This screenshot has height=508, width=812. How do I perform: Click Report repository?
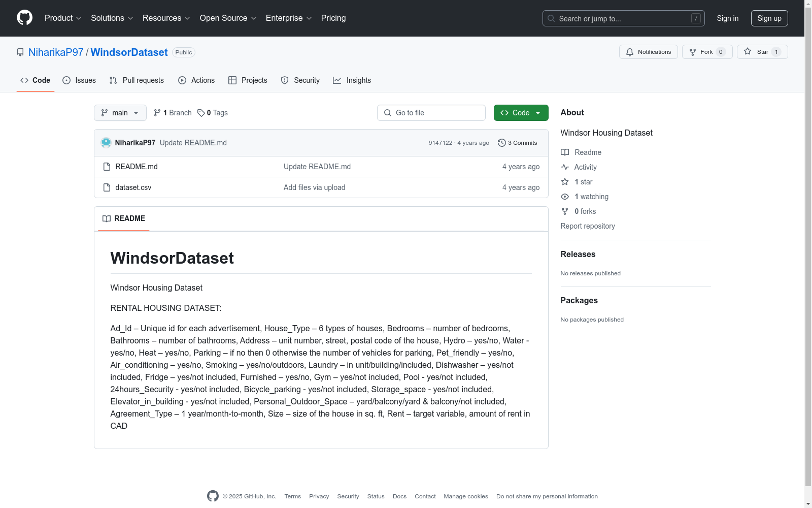coord(588,226)
